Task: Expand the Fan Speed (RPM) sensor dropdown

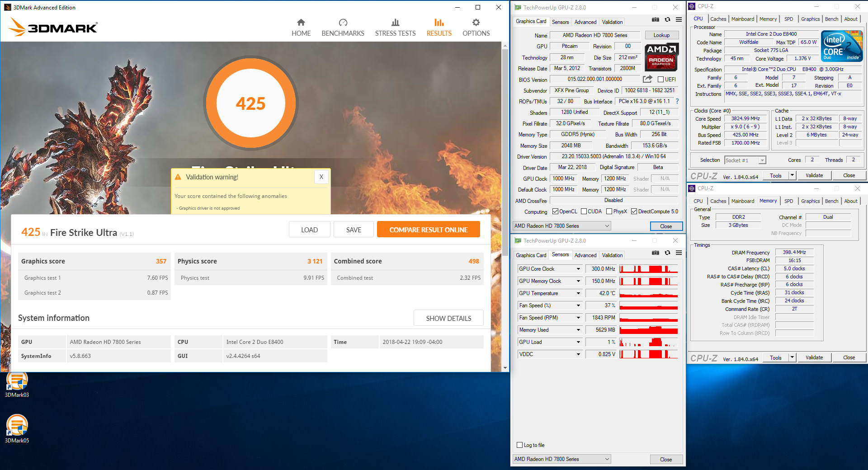Action: [578, 318]
